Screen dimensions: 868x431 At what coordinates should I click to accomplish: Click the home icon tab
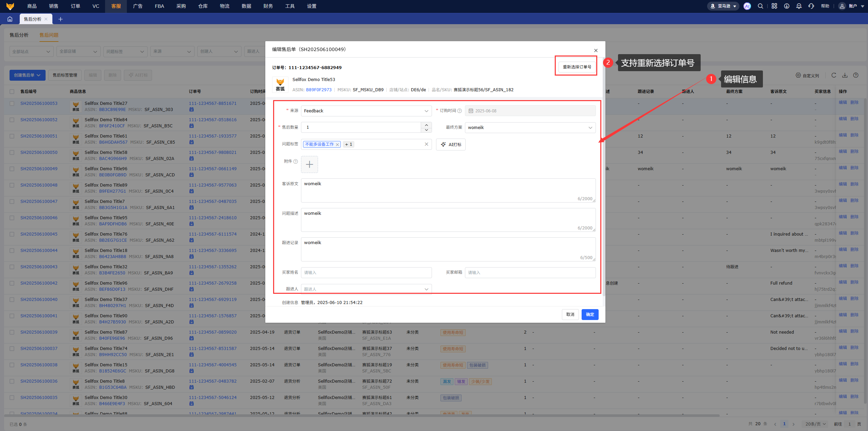tap(10, 19)
